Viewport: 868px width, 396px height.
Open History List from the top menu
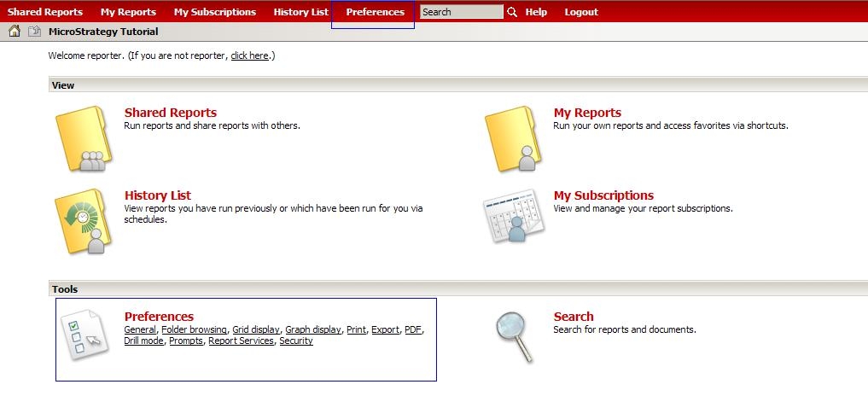point(300,12)
